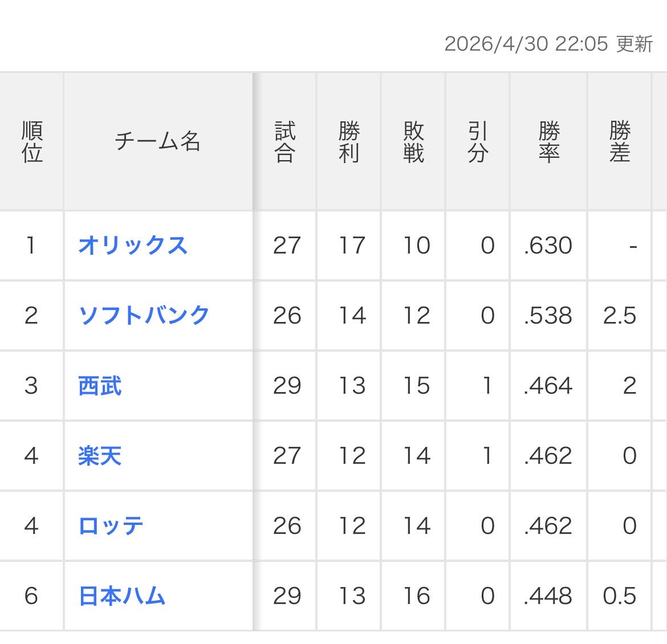Open the ソフトバンク team link
Image resolution: width=667 pixels, height=644 pixels.
[x=144, y=316]
